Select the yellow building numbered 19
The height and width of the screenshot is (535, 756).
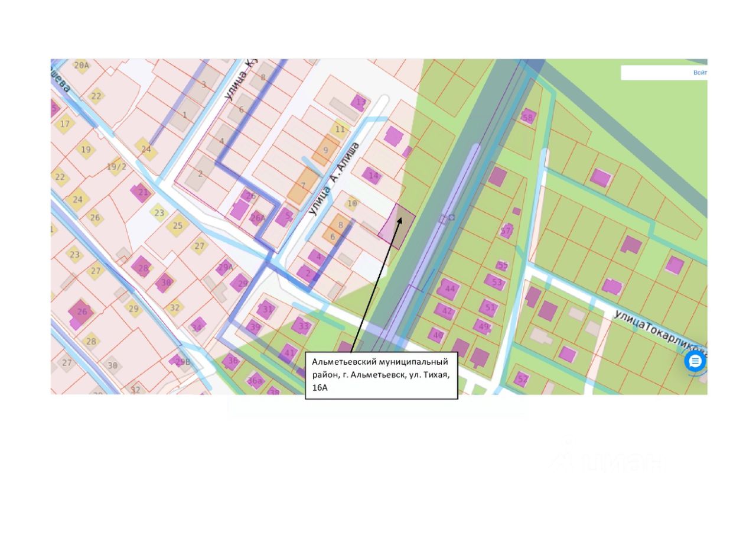86,150
